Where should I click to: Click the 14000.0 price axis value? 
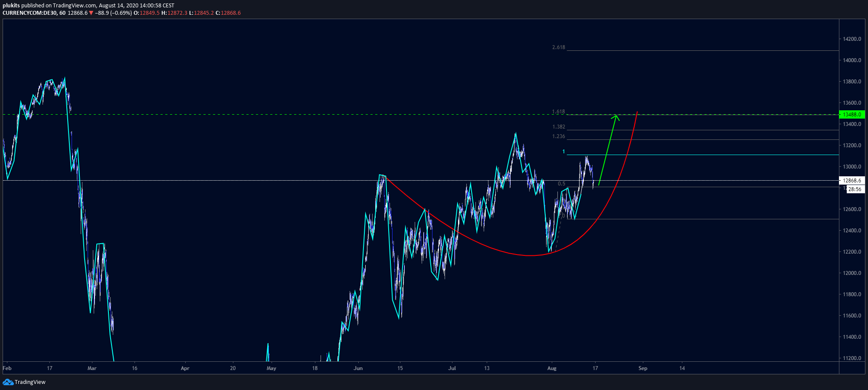tap(852, 60)
